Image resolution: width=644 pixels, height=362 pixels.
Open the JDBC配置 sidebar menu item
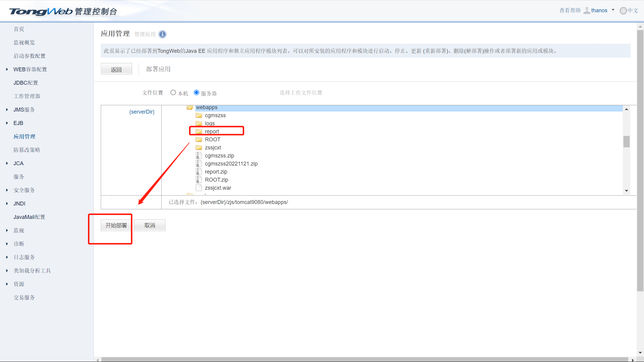25,83
